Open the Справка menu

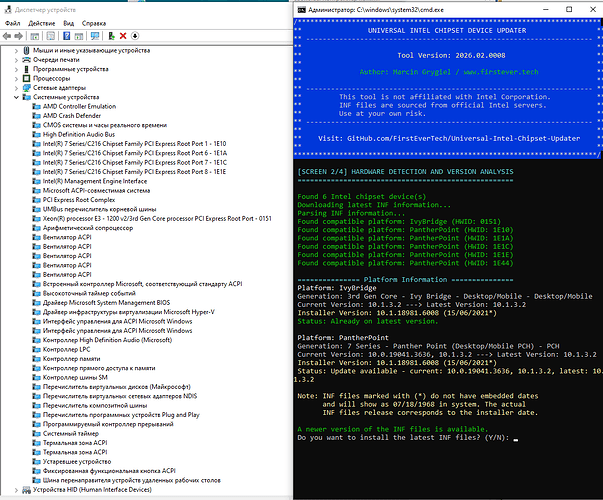pos(93,23)
